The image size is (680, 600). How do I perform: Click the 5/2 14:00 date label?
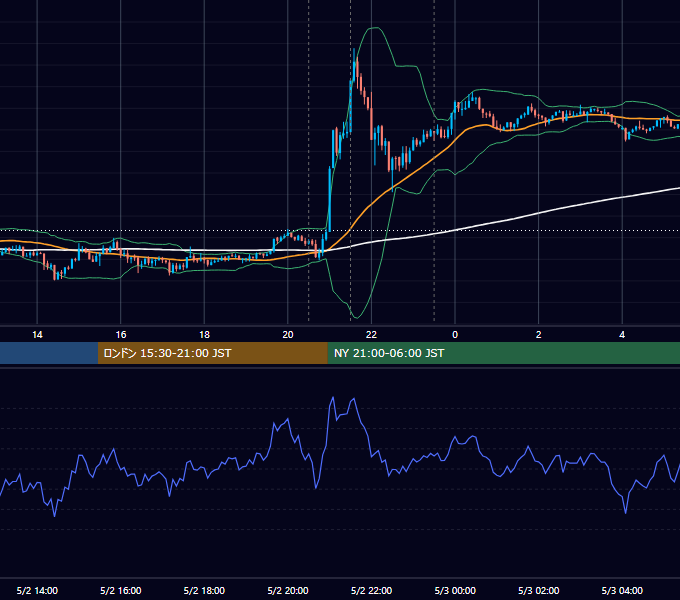point(37,590)
